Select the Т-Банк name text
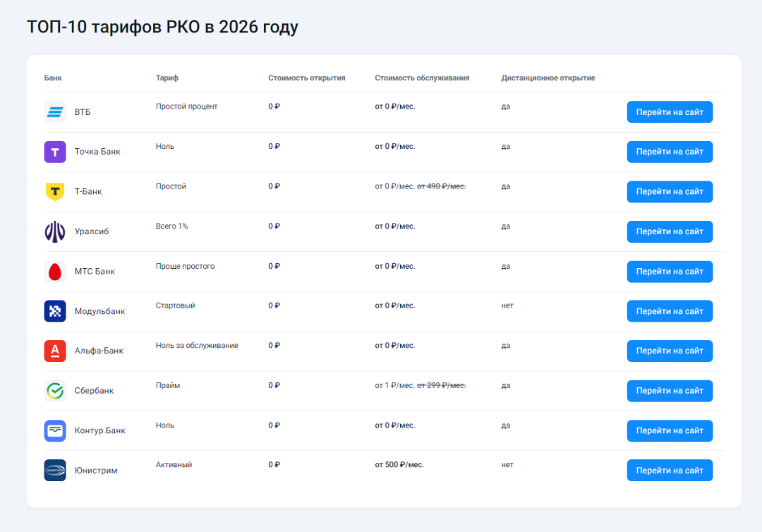This screenshot has width=762, height=532. [88, 191]
